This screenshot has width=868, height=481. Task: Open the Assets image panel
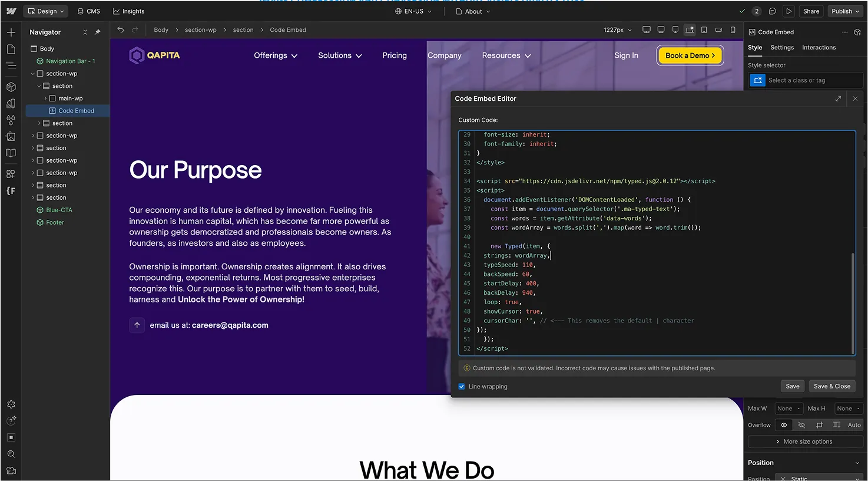click(x=11, y=136)
